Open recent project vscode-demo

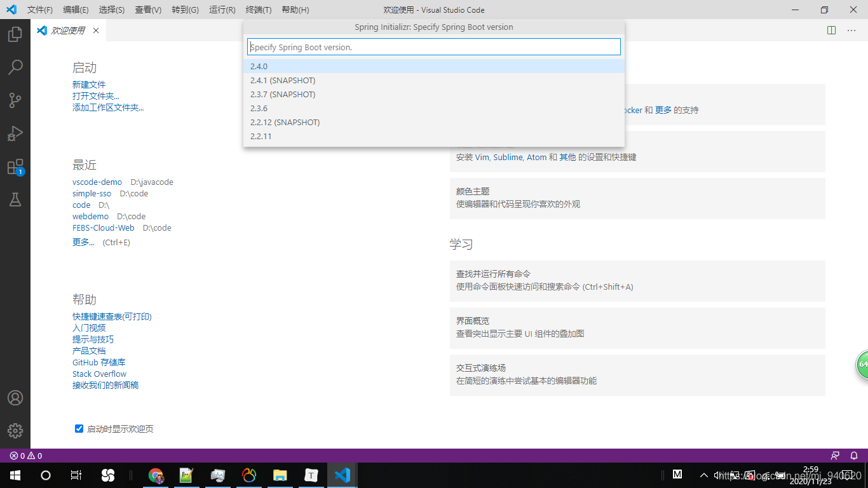[x=97, y=182]
